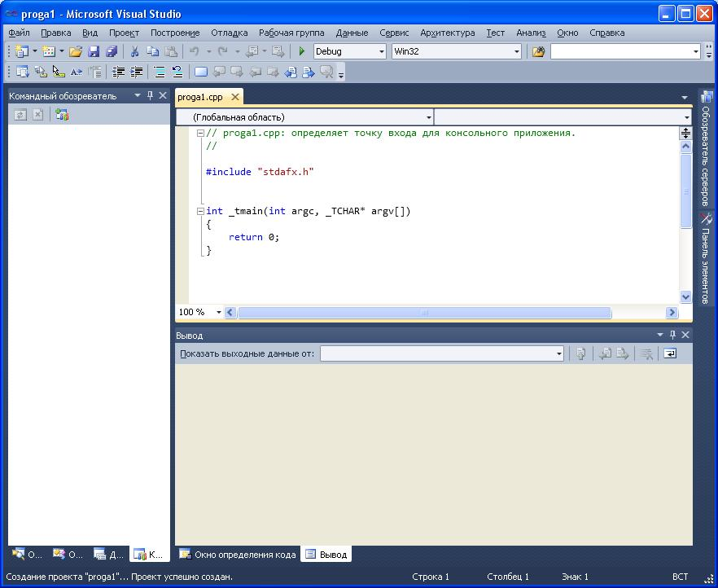718x588 pixels.
Task: Click the Undo arrow icon
Action: coord(194,51)
